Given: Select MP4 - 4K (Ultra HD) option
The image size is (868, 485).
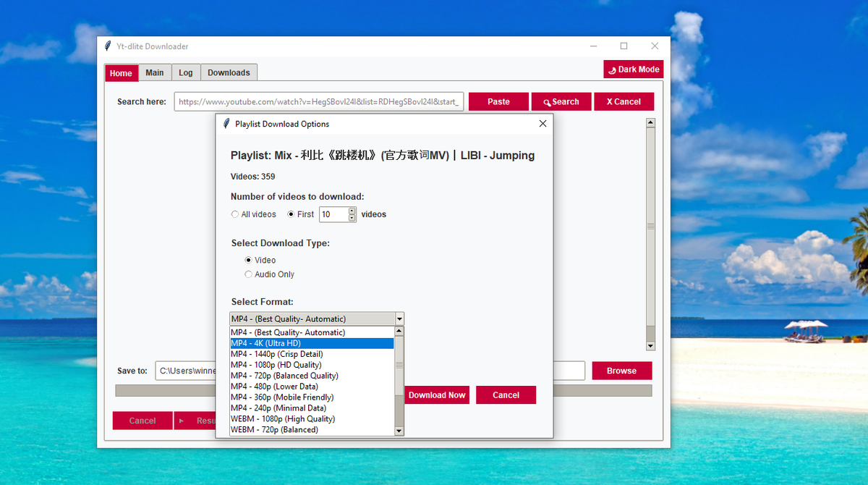Looking at the screenshot, I should pyautogui.click(x=312, y=343).
